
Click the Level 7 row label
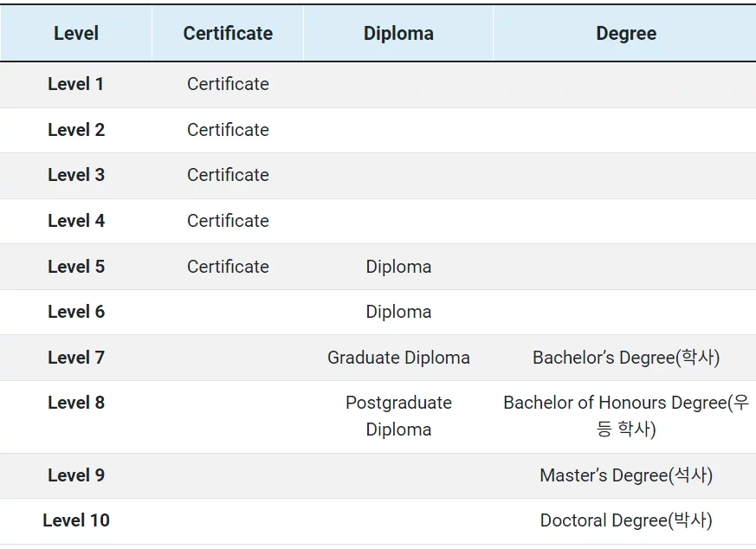pos(76,358)
